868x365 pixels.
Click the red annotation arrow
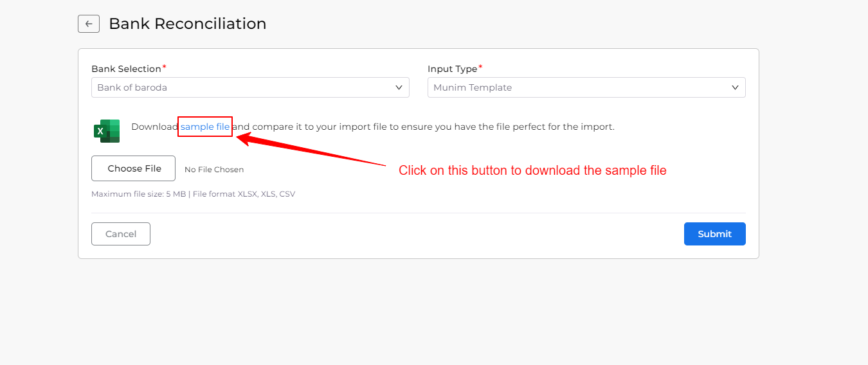pos(309,150)
